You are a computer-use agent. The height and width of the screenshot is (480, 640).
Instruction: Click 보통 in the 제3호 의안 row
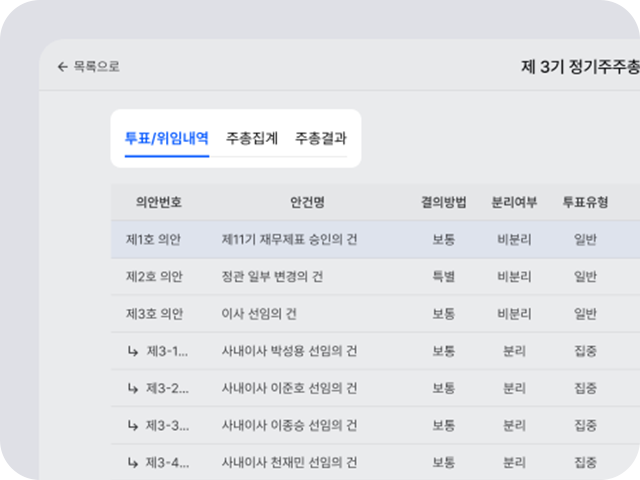(444, 314)
